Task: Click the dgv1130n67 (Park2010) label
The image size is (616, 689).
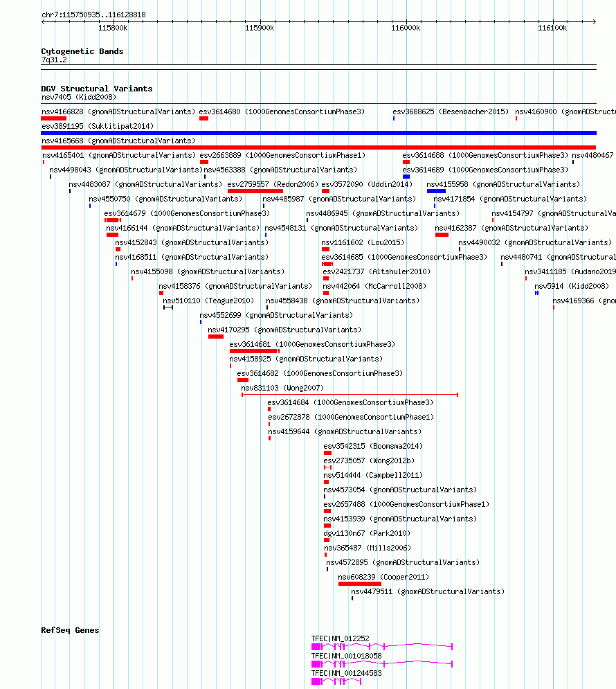Action: [x=367, y=533]
